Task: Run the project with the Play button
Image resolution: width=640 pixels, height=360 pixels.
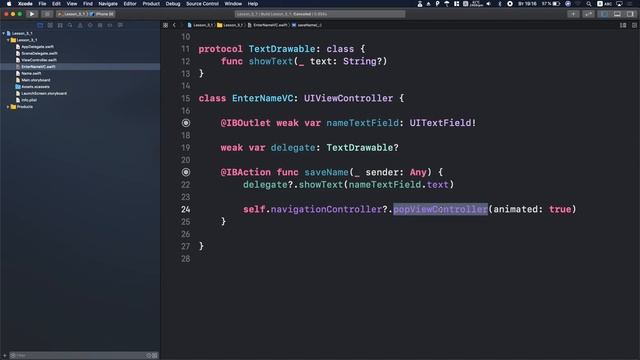Action: (x=32, y=14)
